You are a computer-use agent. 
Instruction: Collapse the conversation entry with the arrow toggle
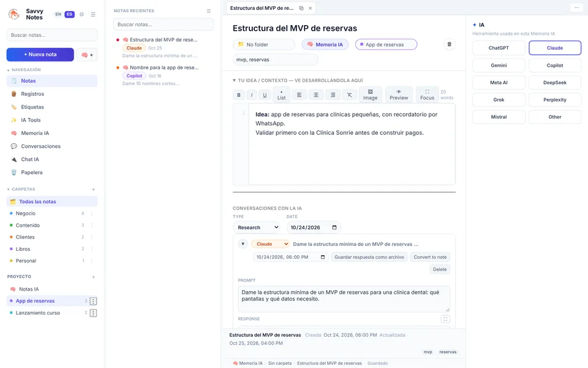pyautogui.click(x=243, y=244)
